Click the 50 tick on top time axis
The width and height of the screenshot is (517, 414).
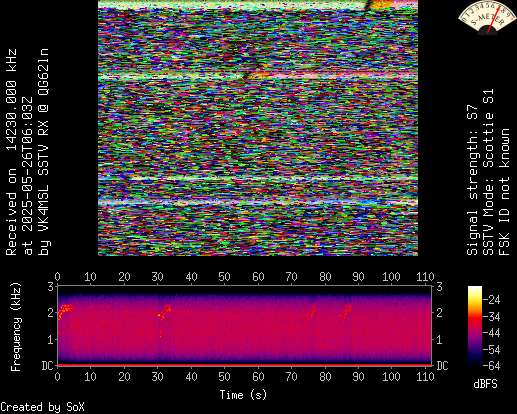[224, 277]
